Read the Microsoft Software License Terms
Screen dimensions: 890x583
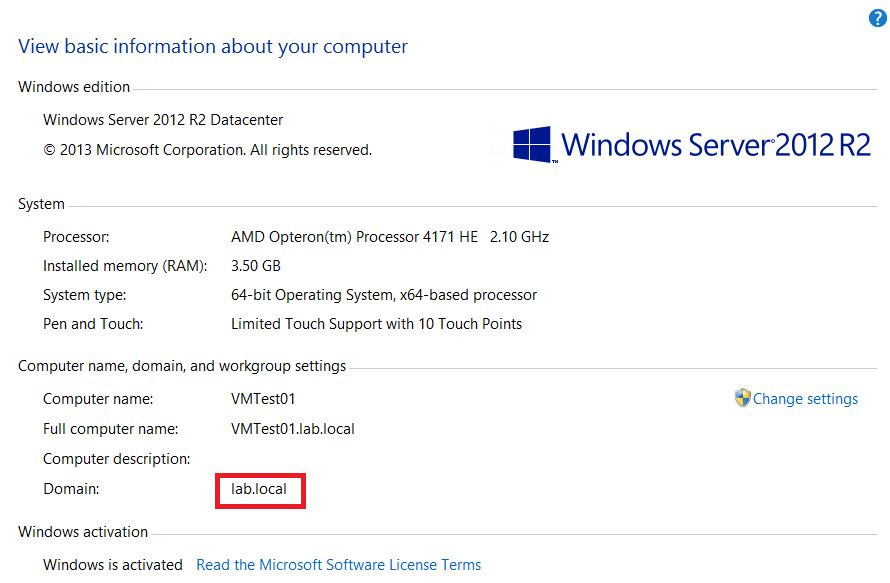[x=338, y=565]
